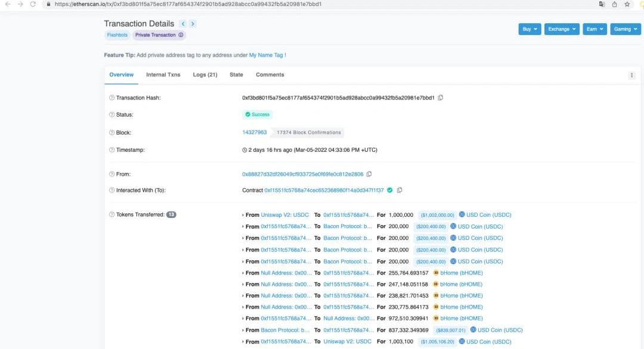Click the My Name Tag link
The image size is (644, 349).
tap(266, 55)
